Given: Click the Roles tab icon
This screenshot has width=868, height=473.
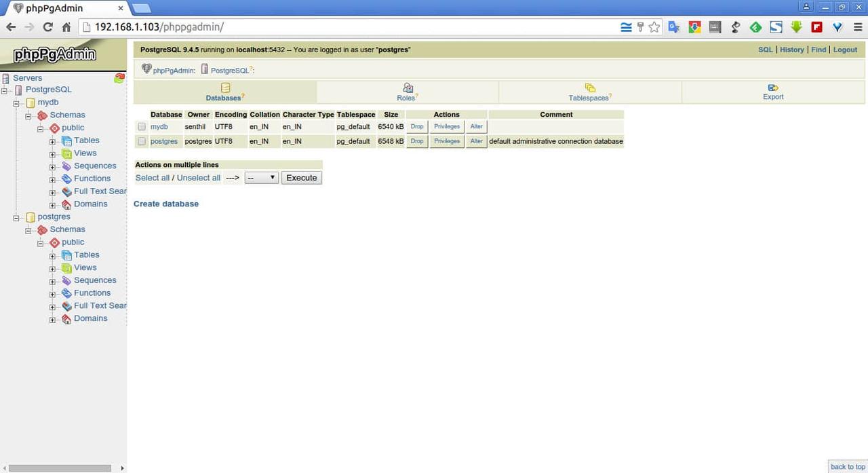Looking at the screenshot, I should (x=408, y=88).
